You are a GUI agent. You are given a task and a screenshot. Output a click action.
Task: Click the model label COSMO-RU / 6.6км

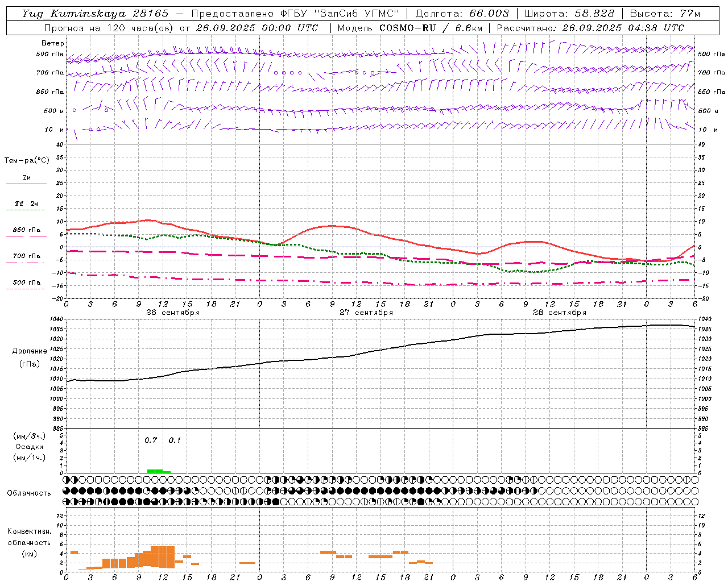[x=431, y=28]
